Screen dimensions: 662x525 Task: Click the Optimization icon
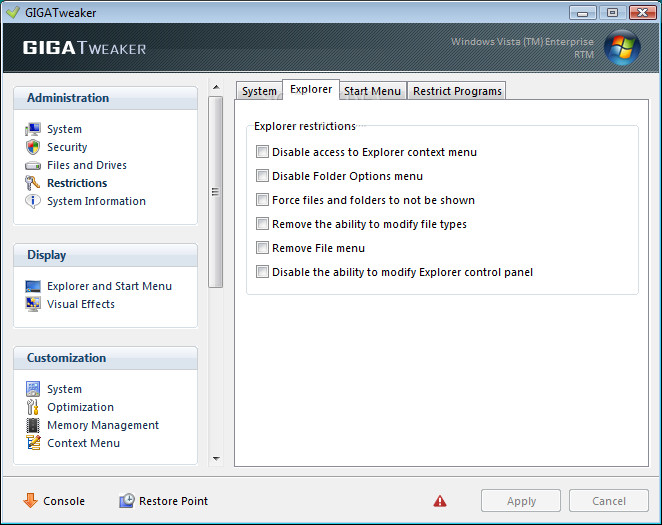click(33, 407)
